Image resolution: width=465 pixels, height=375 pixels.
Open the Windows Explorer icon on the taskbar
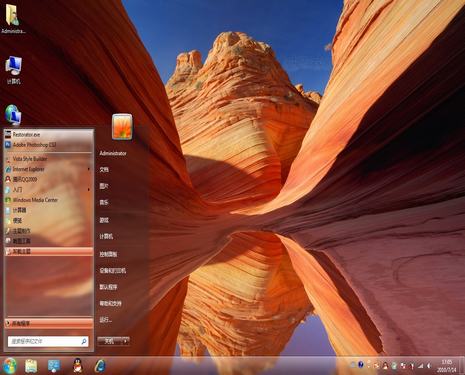31,366
